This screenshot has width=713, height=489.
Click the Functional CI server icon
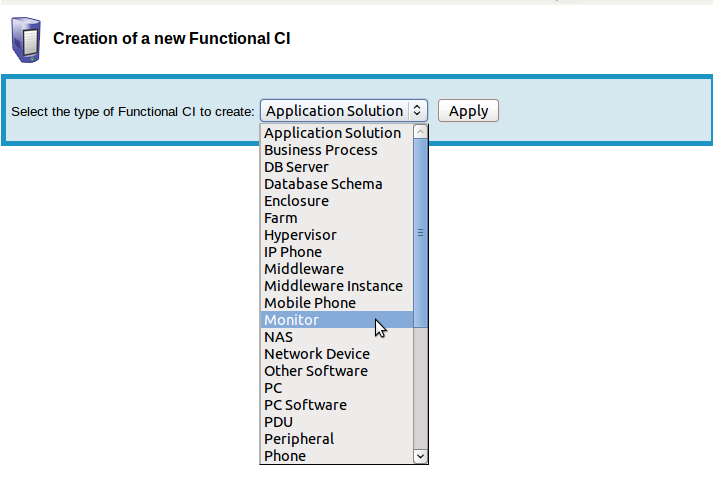click(x=25, y=39)
